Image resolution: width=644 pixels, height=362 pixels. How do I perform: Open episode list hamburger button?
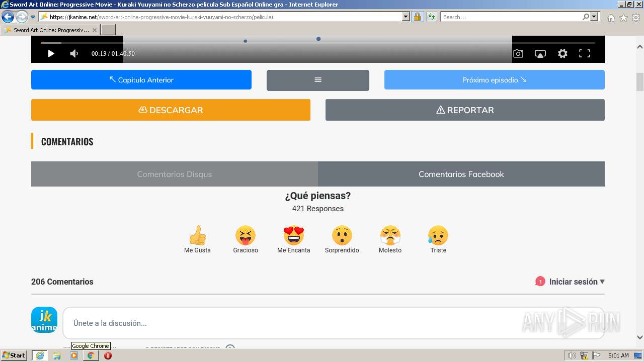pyautogui.click(x=318, y=80)
